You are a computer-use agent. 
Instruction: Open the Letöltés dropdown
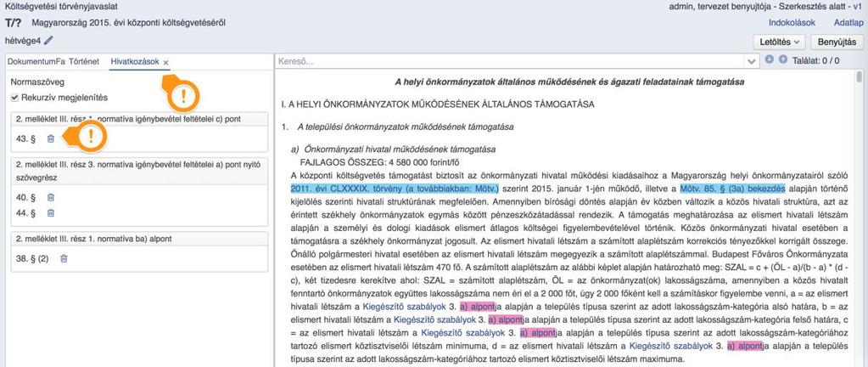point(779,42)
